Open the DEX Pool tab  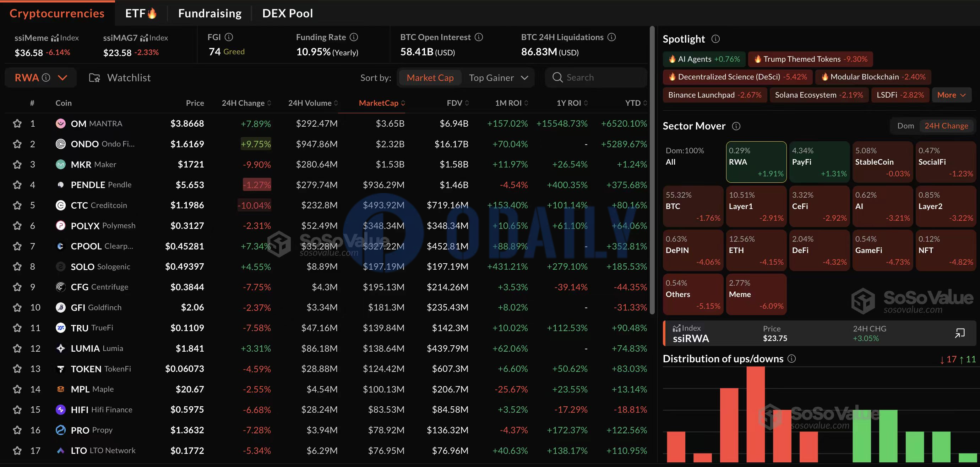(x=287, y=13)
